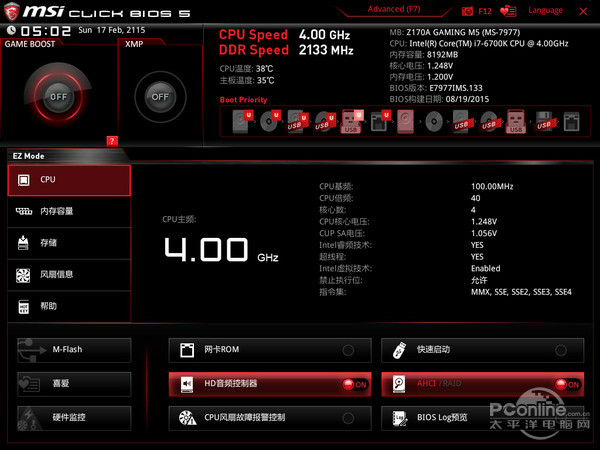Close the BIOS with the red X
The width and height of the screenshot is (600, 450).
[583, 11]
